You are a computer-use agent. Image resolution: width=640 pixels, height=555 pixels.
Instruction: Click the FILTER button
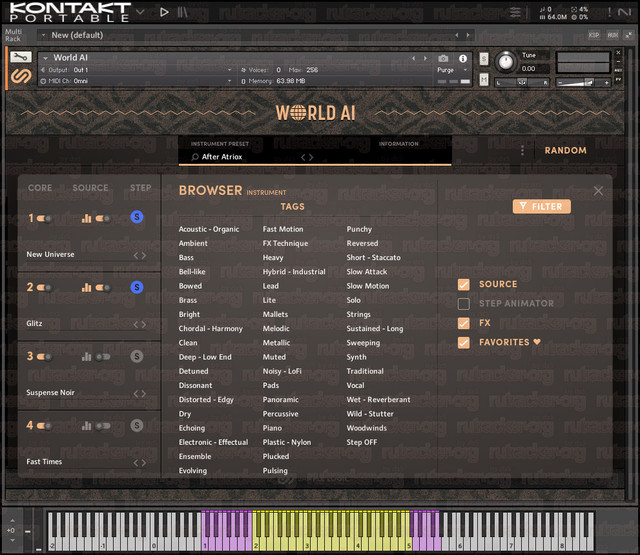click(542, 206)
